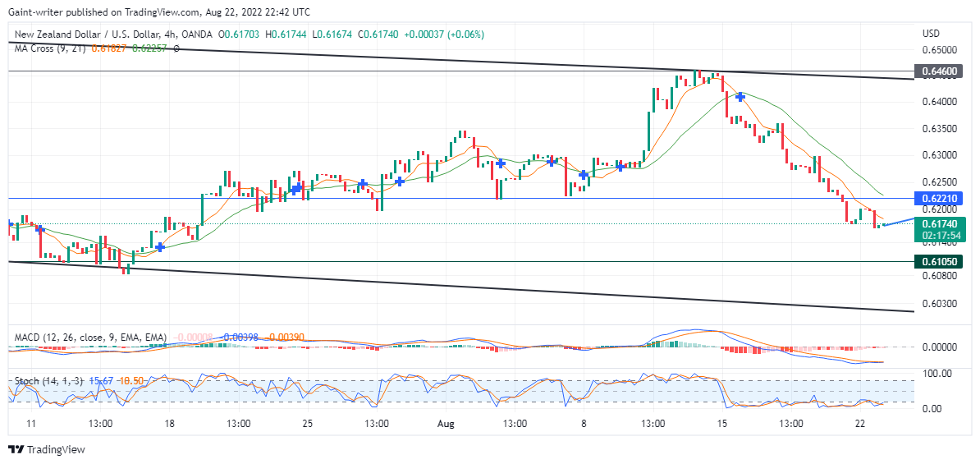980x464 pixels.
Task: Click the 18 date label on the time axis
Action: [169, 424]
